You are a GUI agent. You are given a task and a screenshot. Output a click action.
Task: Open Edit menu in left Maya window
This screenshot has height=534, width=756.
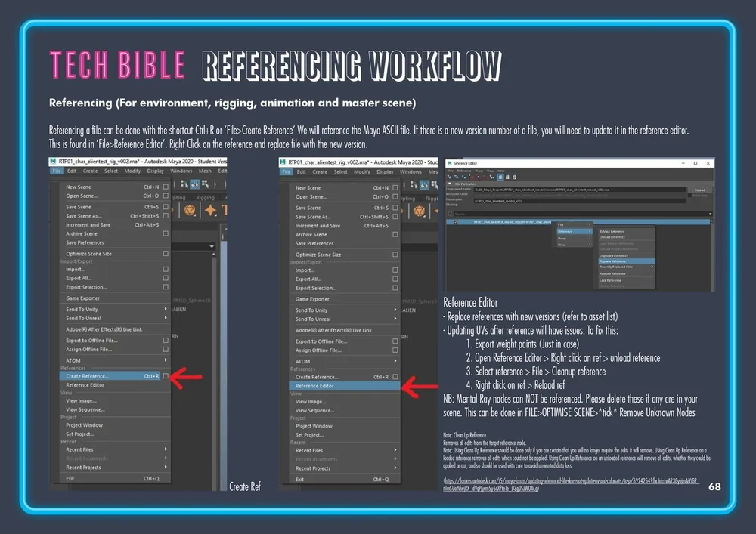click(72, 171)
